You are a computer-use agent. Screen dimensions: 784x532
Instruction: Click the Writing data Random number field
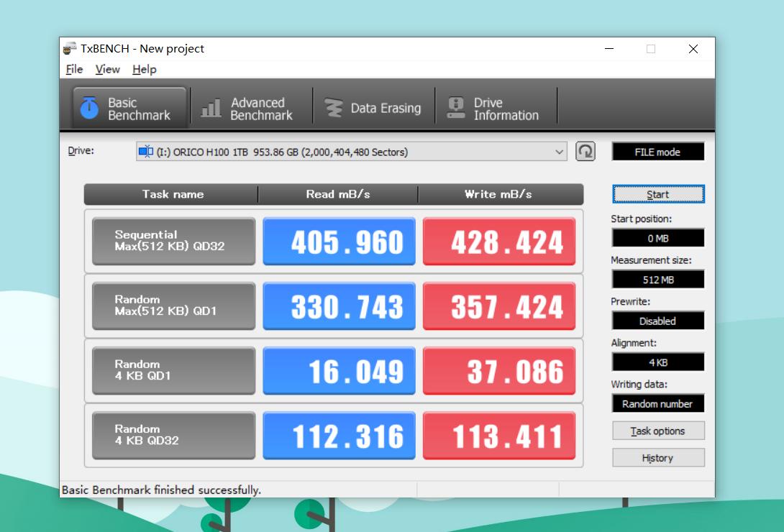click(x=657, y=404)
